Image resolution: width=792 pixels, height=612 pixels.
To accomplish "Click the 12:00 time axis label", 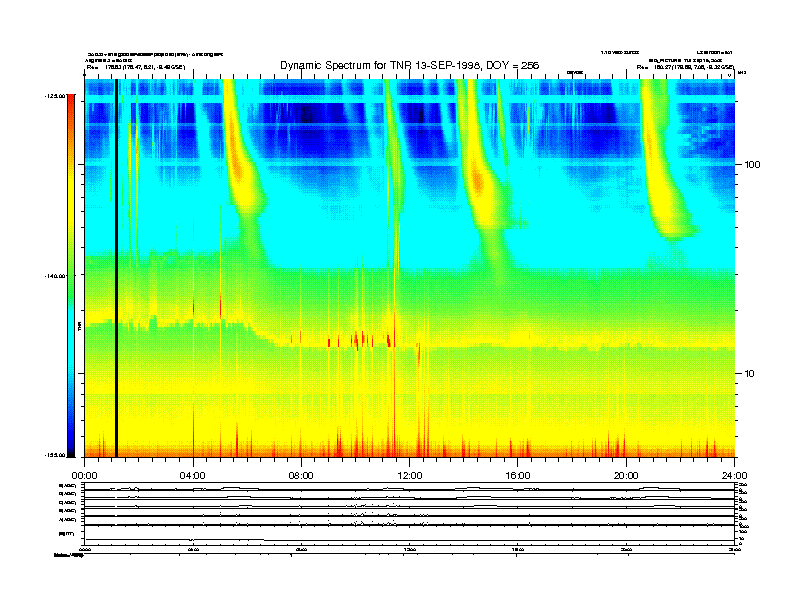I will point(410,476).
